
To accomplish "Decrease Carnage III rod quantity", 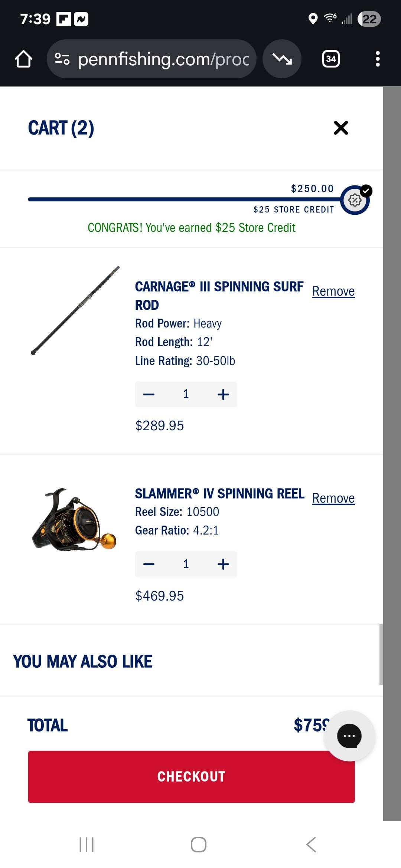I will (x=149, y=394).
